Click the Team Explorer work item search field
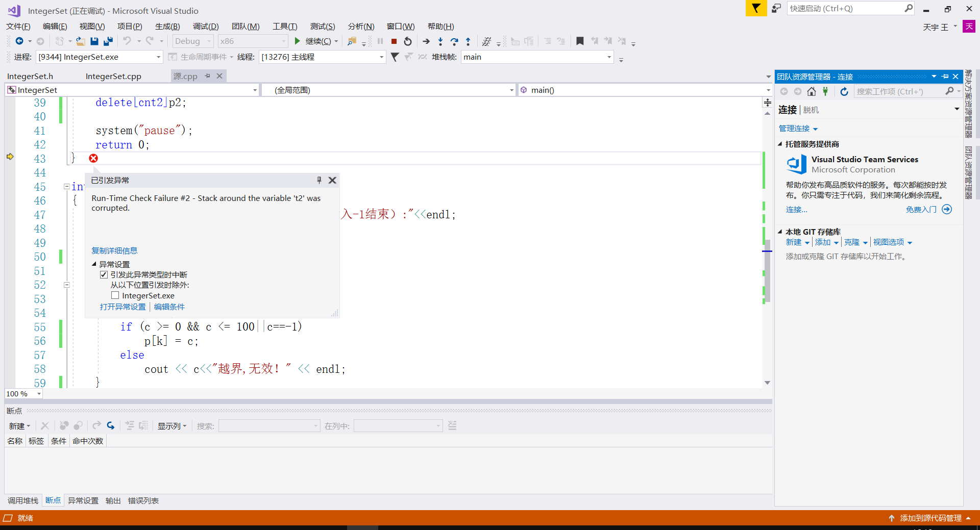This screenshot has width=980, height=530. 907,91
